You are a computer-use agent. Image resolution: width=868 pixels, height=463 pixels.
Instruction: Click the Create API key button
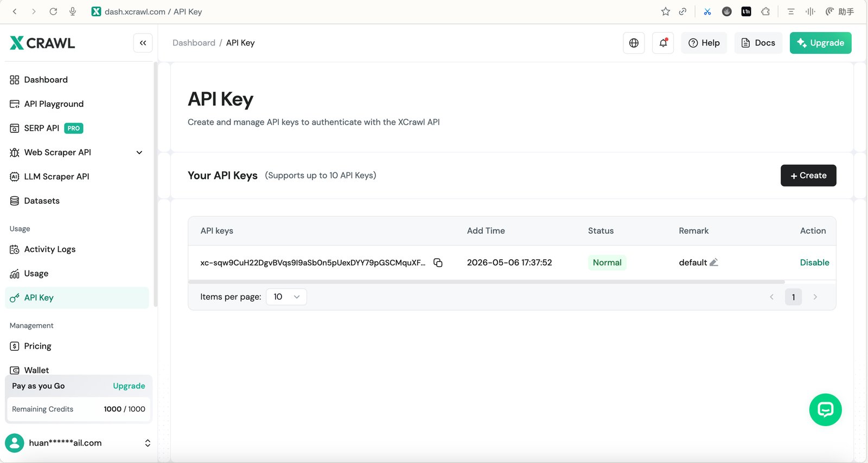point(808,176)
